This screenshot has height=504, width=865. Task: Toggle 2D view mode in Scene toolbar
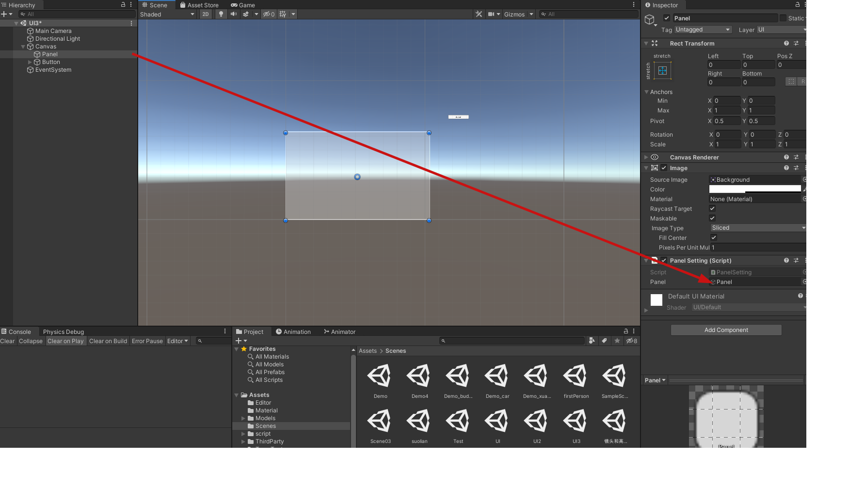pyautogui.click(x=205, y=14)
